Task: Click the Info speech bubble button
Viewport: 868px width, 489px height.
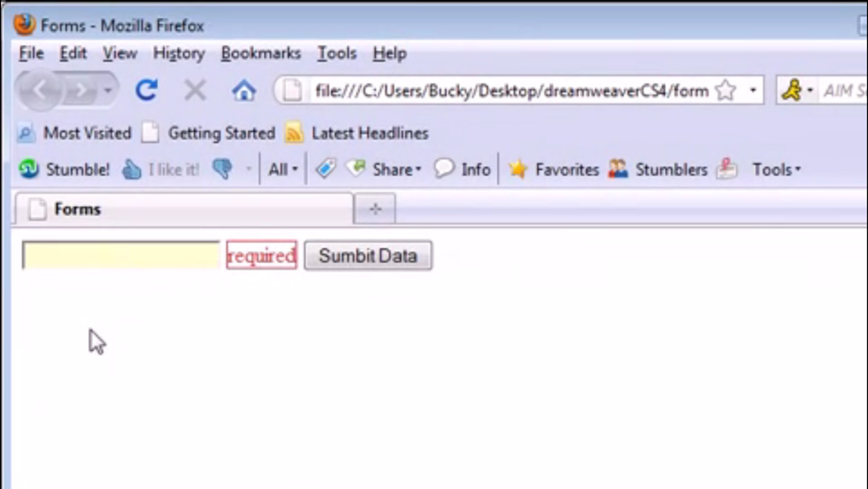Action: (462, 169)
